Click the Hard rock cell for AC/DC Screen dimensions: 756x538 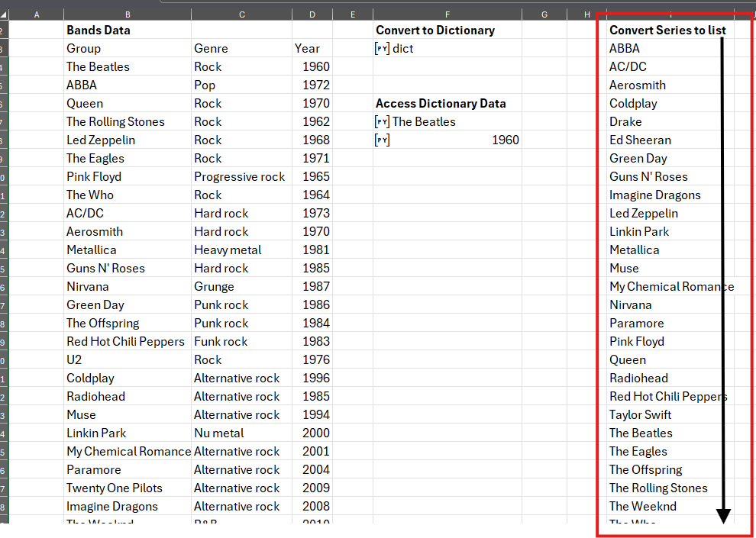[x=241, y=213]
